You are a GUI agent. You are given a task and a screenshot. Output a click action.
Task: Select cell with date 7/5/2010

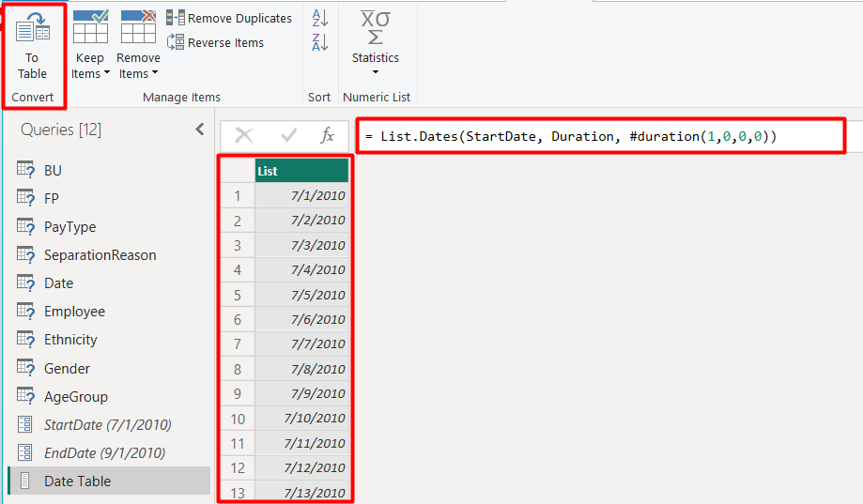(x=301, y=295)
